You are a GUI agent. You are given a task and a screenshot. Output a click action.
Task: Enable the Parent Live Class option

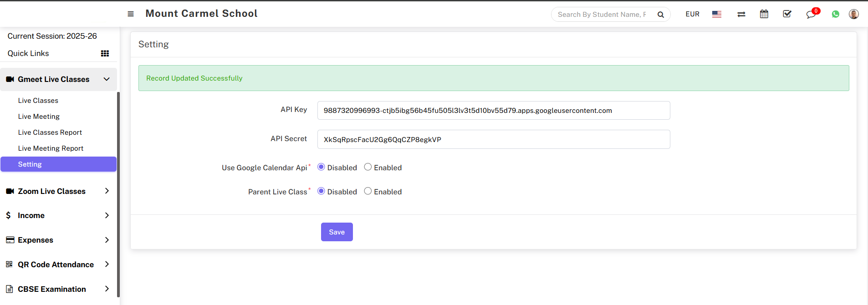368,191
